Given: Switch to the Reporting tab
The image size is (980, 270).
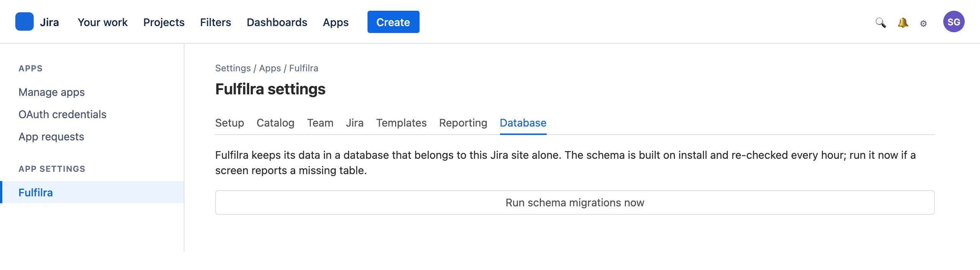Looking at the screenshot, I should [x=463, y=123].
